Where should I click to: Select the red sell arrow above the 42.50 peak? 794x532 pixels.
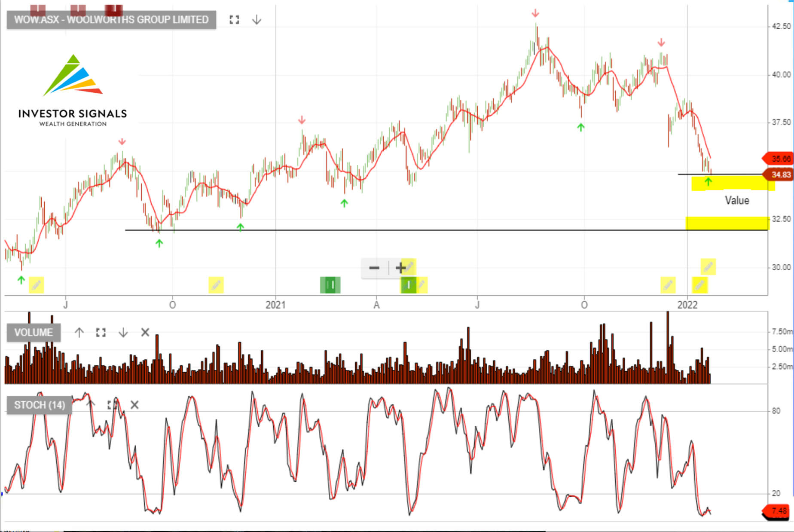[x=535, y=13]
